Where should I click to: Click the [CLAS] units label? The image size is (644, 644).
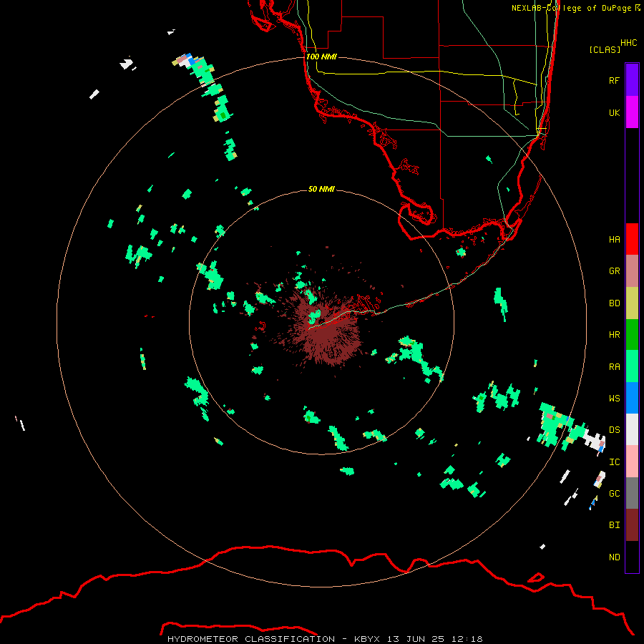604,49
